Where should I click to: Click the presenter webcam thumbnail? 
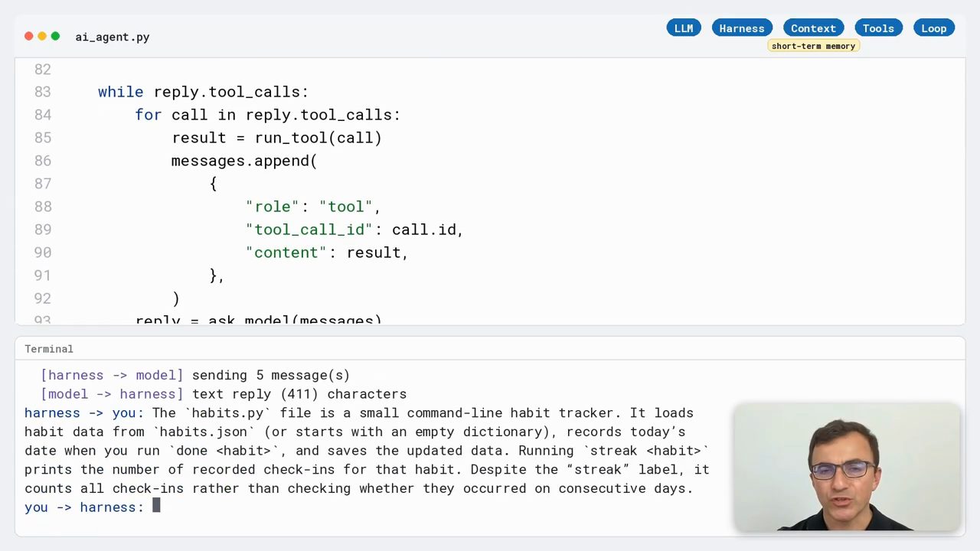(x=847, y=467)
